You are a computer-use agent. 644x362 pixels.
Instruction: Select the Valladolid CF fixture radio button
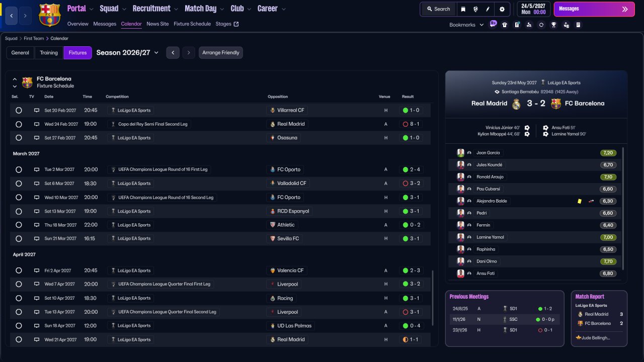click(x=19, y=184)
